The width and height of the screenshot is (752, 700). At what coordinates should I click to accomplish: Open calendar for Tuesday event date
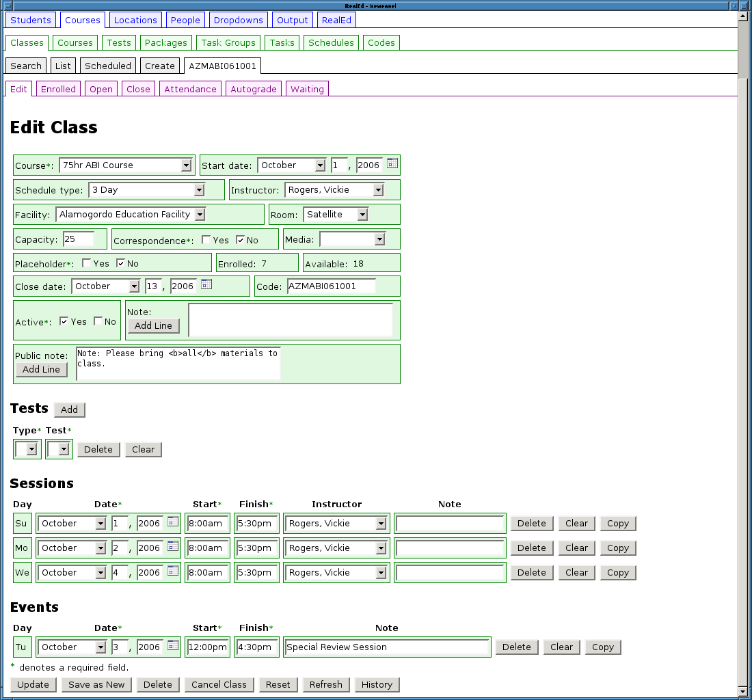[173, 645]
